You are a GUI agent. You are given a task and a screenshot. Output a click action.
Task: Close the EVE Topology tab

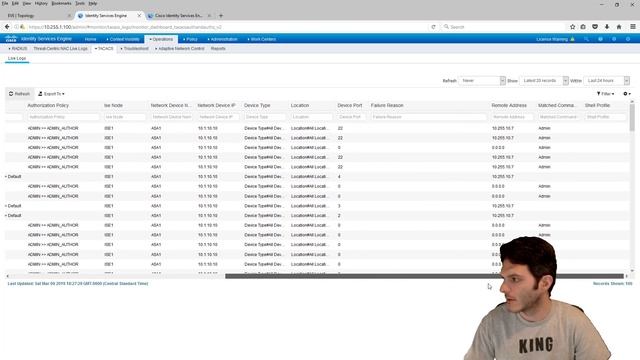click(x=69, y=16)
